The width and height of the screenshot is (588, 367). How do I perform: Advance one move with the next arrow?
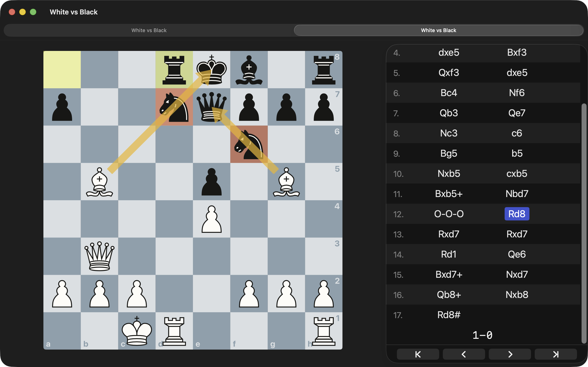pyautogui.click(x=509, y=354)
